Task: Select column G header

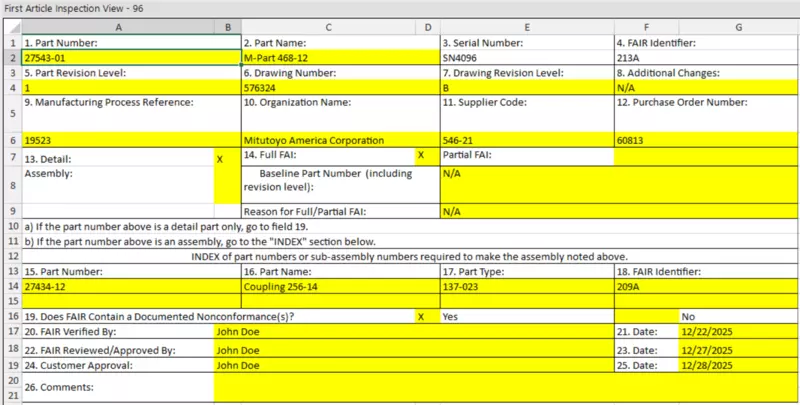Action: click(739, 28)
